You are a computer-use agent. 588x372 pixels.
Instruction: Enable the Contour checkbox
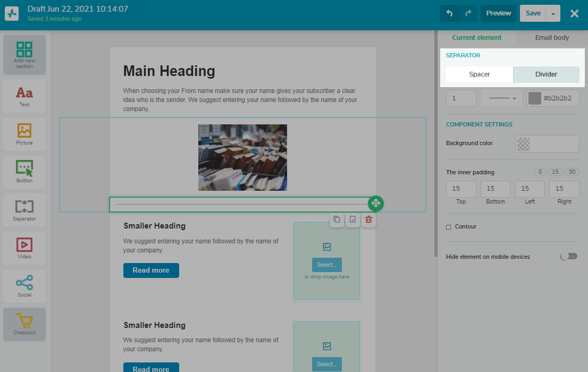449,227
